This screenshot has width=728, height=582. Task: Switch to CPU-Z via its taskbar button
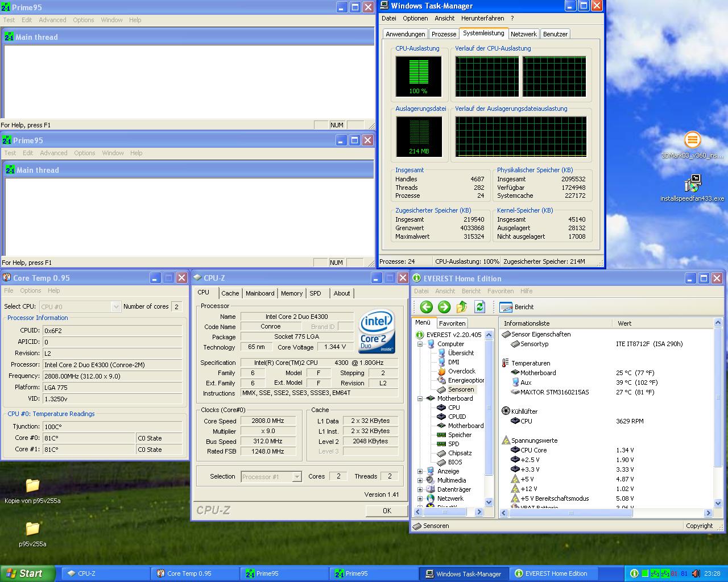tap(105, 573)
